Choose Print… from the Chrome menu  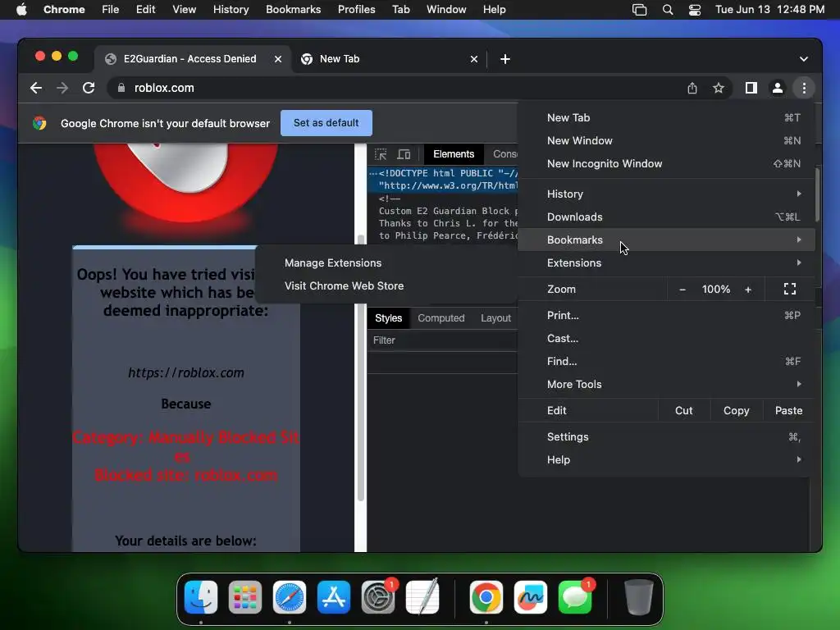click(x=666, y=316)
